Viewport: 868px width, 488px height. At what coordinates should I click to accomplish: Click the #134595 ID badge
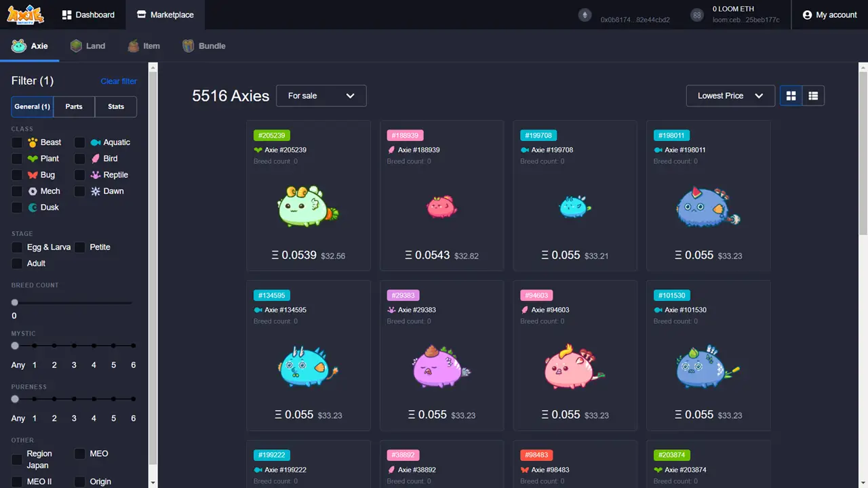(x=272, y=296)
